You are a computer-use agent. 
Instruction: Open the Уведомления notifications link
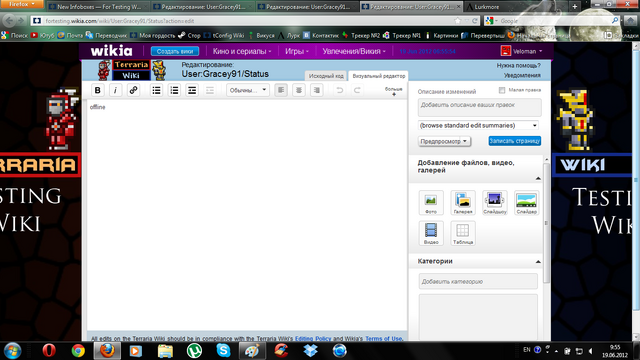[x=522, y=76]
